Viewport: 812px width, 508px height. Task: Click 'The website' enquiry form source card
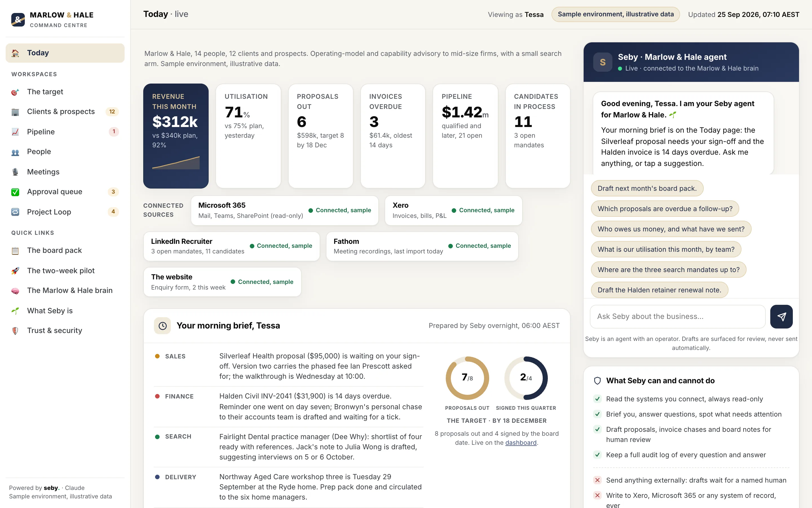coord(222,282)
